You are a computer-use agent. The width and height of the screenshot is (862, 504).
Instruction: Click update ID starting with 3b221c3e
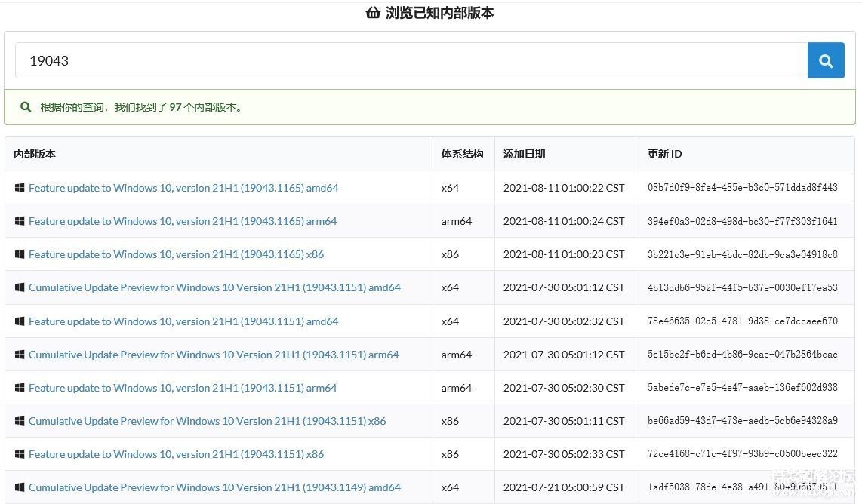pos(743,254)
